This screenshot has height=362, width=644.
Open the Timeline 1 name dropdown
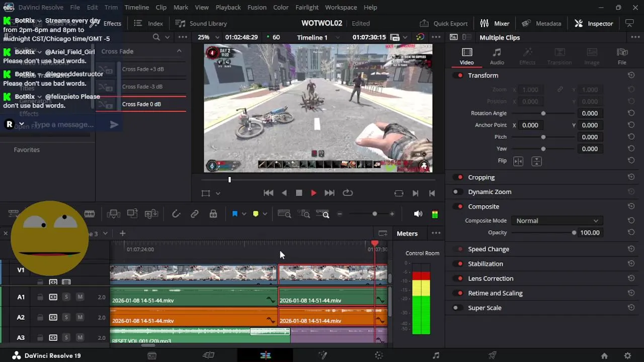[318, 37]
